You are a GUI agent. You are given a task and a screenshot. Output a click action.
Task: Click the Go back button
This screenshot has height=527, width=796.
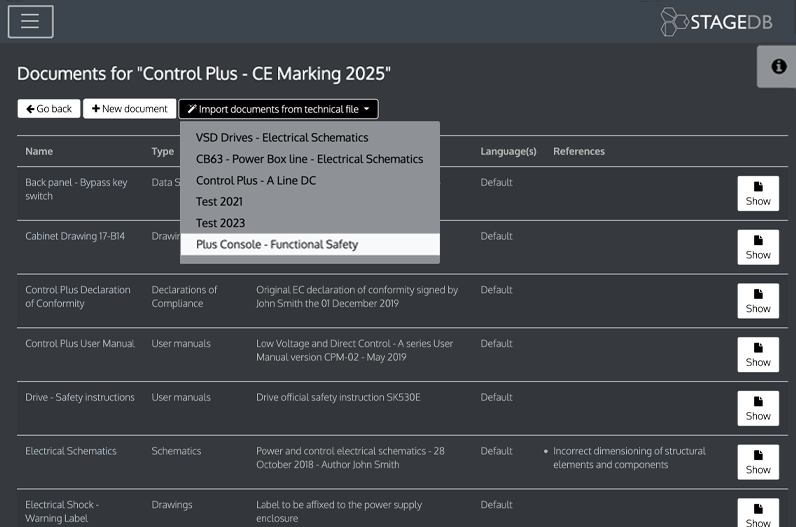tap(48, 109)
